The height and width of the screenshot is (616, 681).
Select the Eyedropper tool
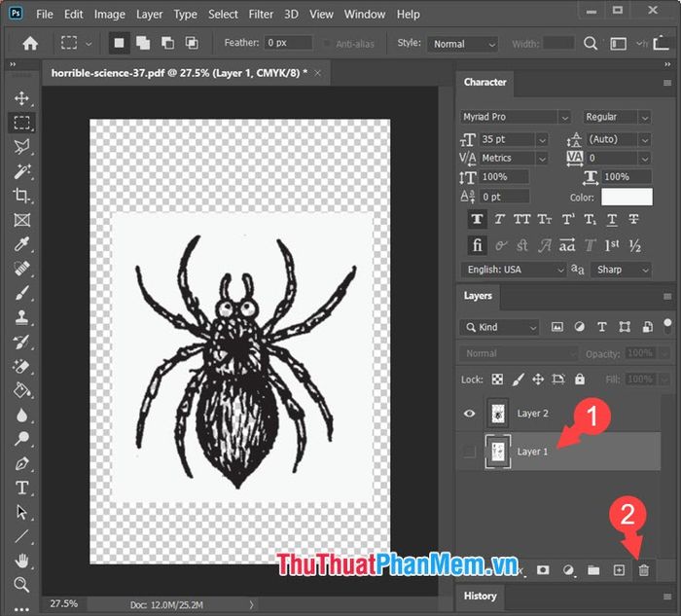(21, 244)
